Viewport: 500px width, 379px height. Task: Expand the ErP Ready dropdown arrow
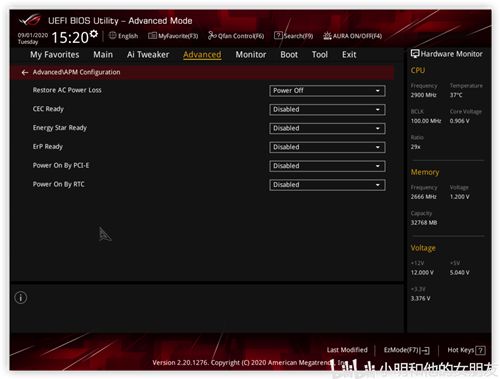pos(378,147)
